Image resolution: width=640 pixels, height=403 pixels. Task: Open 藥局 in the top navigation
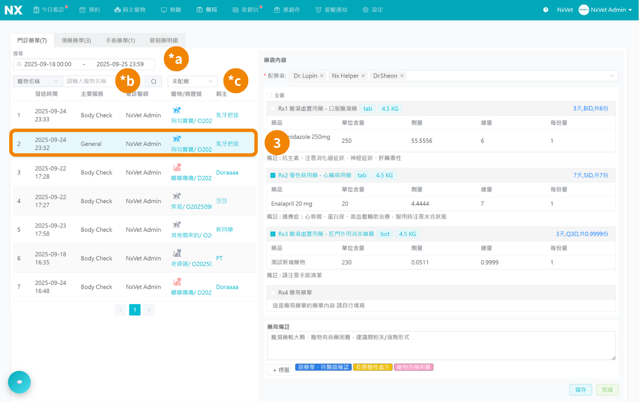207,10
